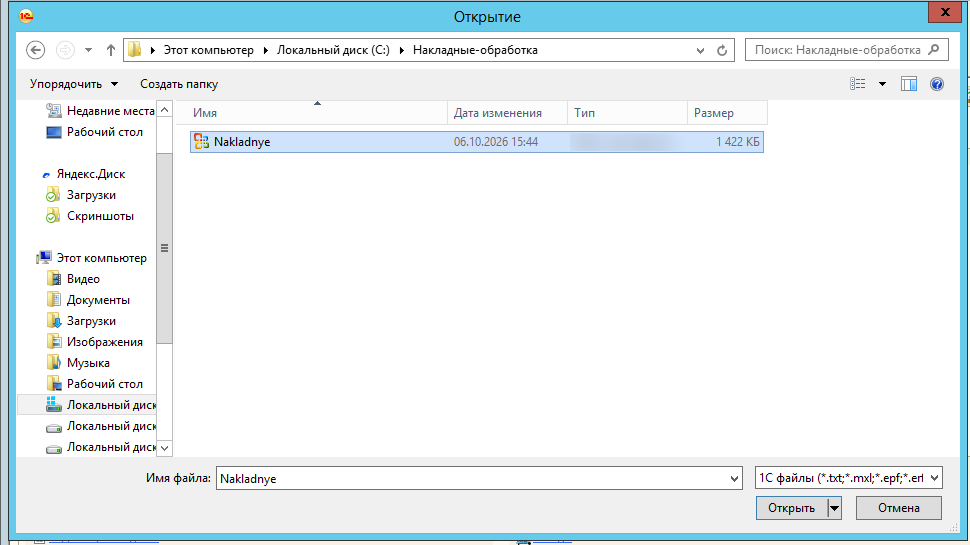This screenshot has width=970, height=545.
Task: Click the Музыка folder icon
Action: point(54,363)
